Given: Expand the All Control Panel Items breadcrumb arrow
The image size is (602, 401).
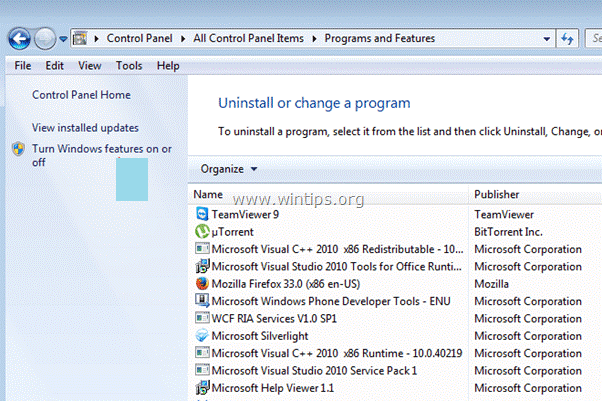Looking at the screenshot, I should pyautogui.click(x=316, y=39).
